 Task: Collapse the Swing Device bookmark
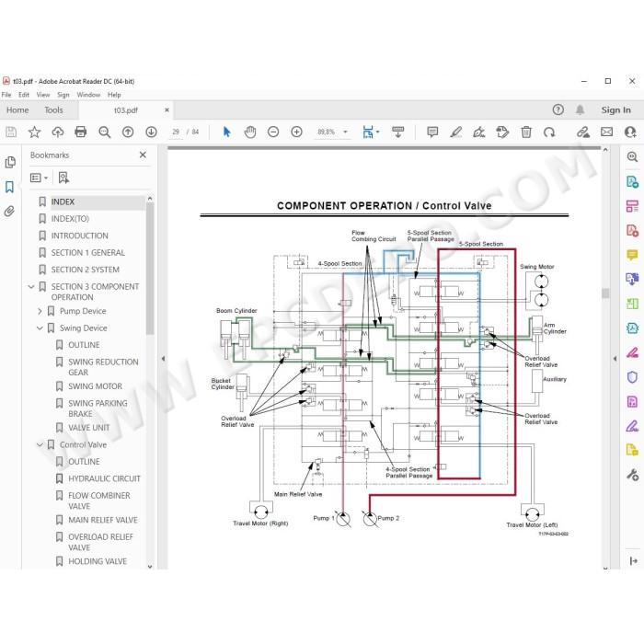40,328
